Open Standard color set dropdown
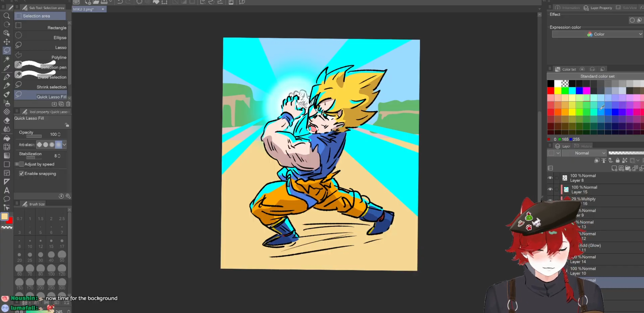Viewport: 644px width, 313px height. 596,76
